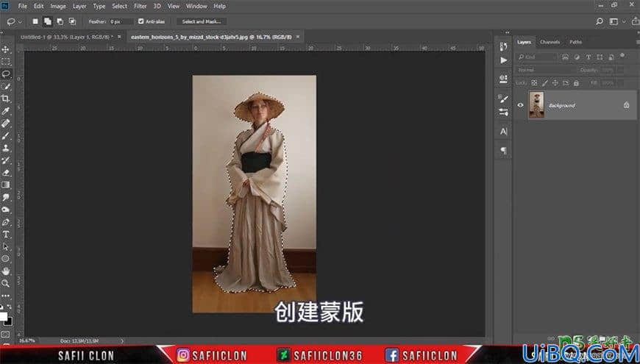Image resolution: width=640 pixels, height=364 pixels.
Task: Select the Crop tool
Action: click(x=6, y=99)
